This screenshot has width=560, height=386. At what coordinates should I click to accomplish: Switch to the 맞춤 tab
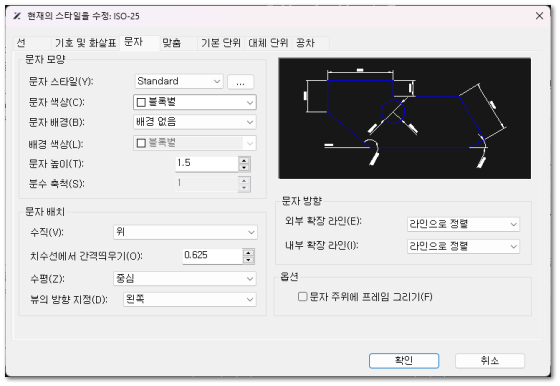[x=178, y=43]
